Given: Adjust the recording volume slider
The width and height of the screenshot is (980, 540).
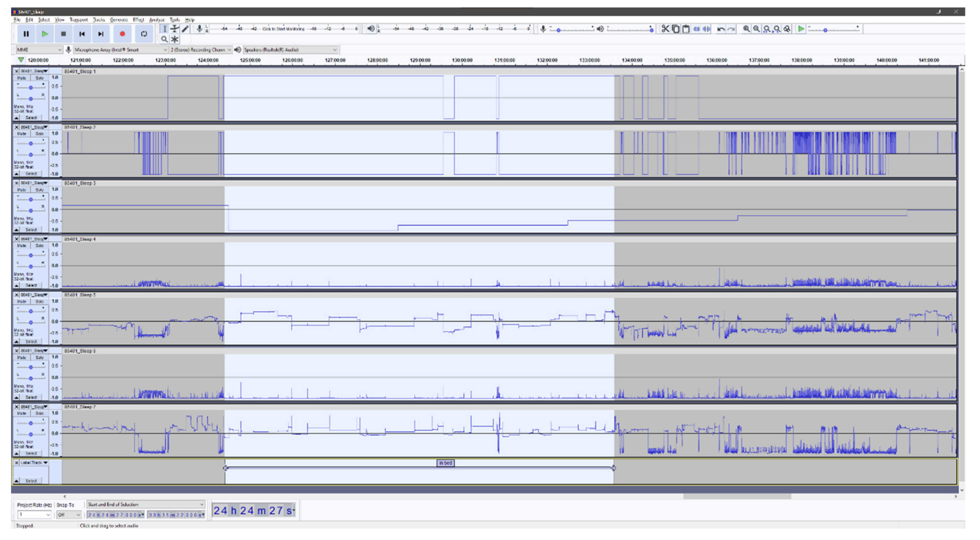Looking at the screenshot, I should click(559, 30).
